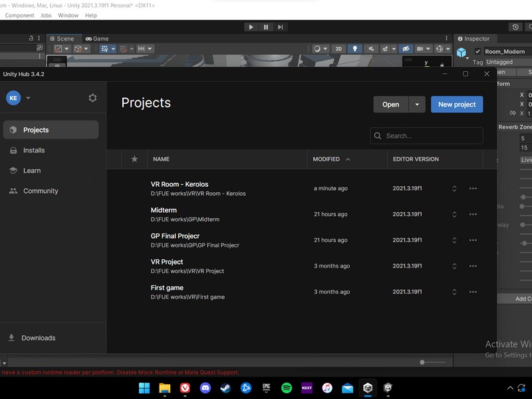Click the Play button in Unity editor
This screenshot has height=399, width=532.
251,27
